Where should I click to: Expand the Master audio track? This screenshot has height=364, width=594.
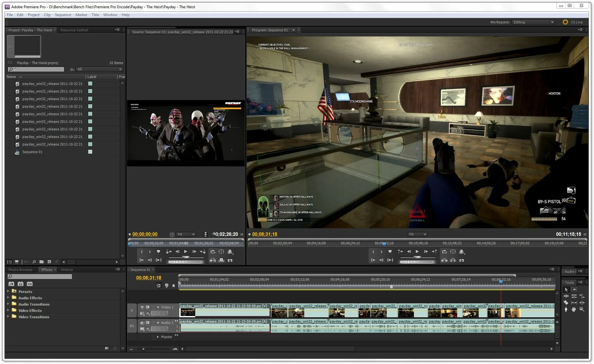coord(158,337)
